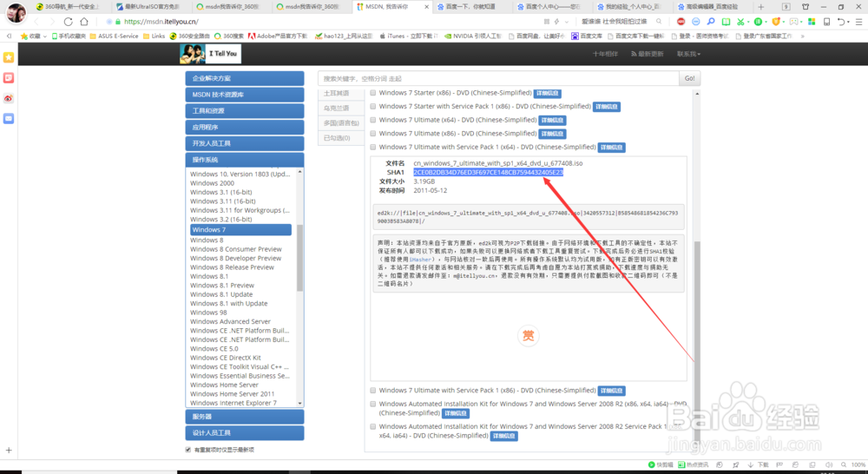
Task: Check Ultimate with Service Pack 1 (x86) checkbox
Action: point(373,391)
